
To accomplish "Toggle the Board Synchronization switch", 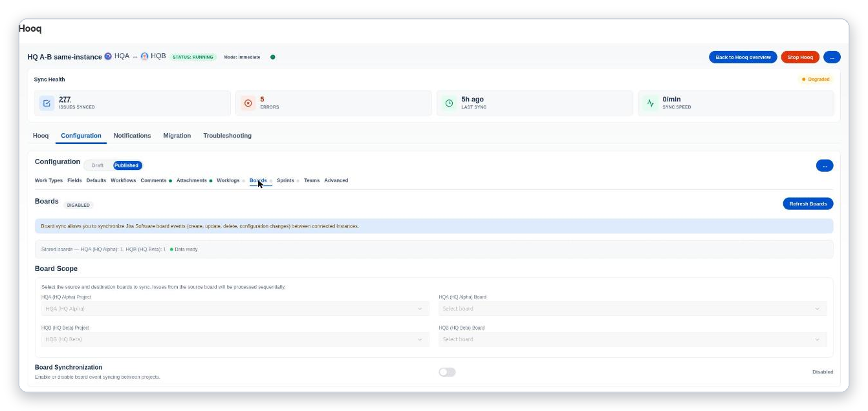I will [x=447, y=372].
